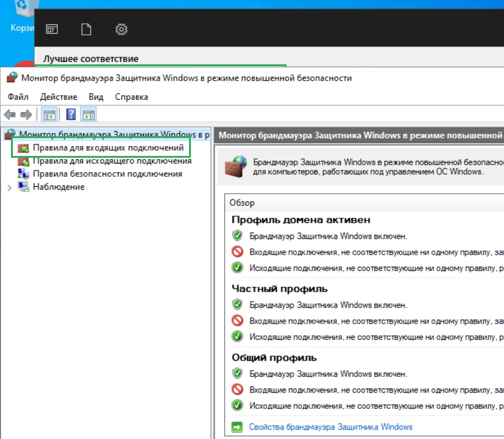
Task: Click Исходящие подключения text under Общий профиль
Action: [377, 406]
